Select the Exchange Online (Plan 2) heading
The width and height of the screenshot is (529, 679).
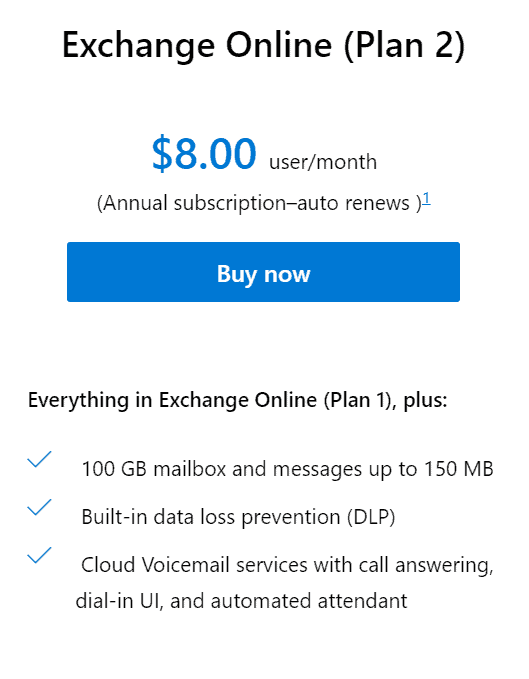(x=263, y=45)
